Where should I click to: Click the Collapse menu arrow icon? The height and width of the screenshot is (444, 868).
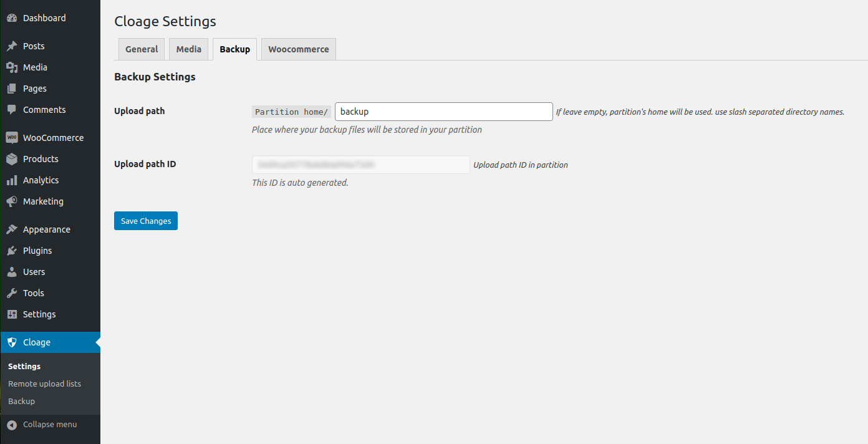(x=12, y=425)
